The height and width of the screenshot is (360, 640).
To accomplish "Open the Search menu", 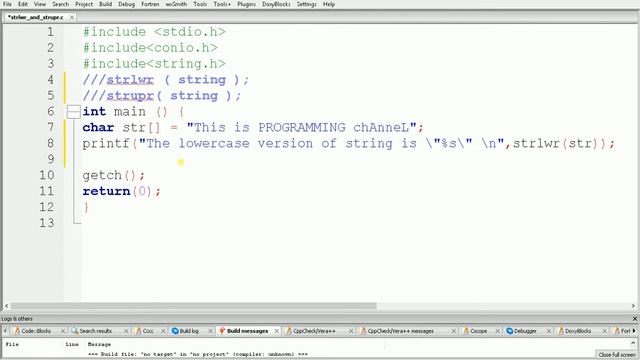I will point(60,4).
